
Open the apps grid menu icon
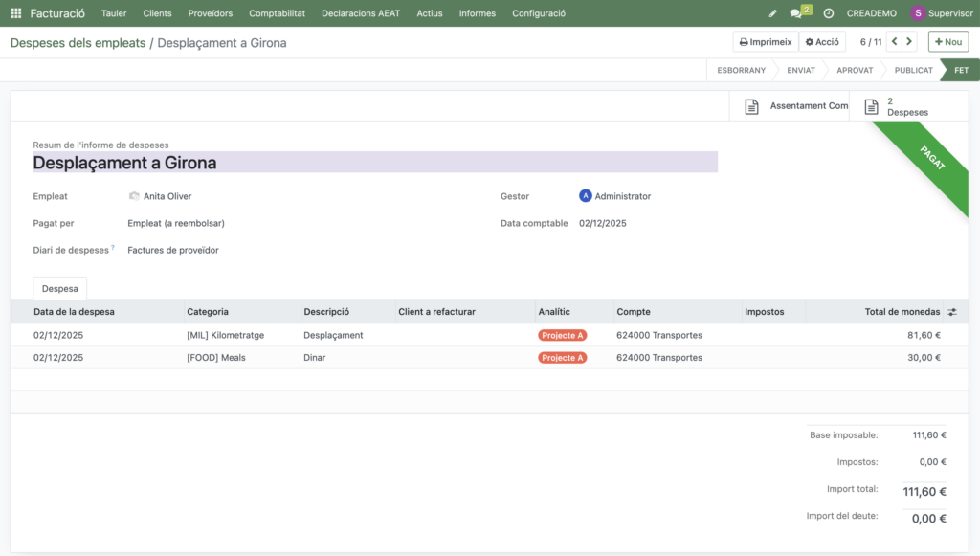(15, 13)
